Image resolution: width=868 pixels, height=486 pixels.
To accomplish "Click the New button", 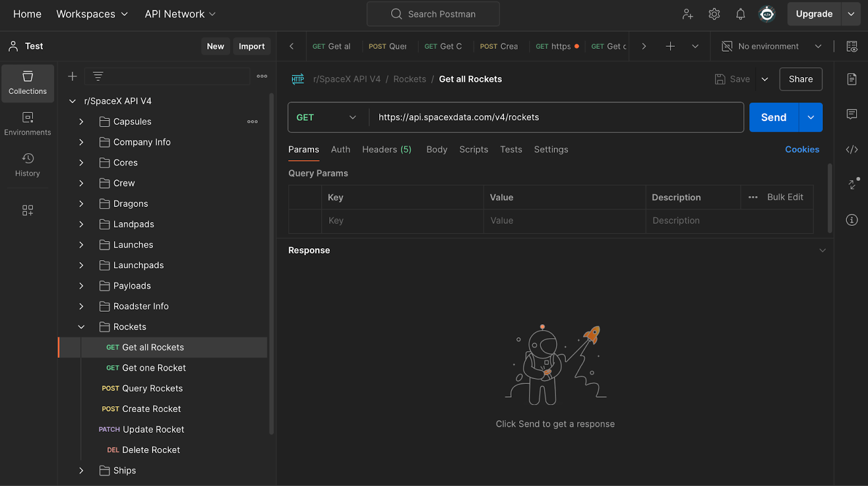I will (x=215, y=46).
